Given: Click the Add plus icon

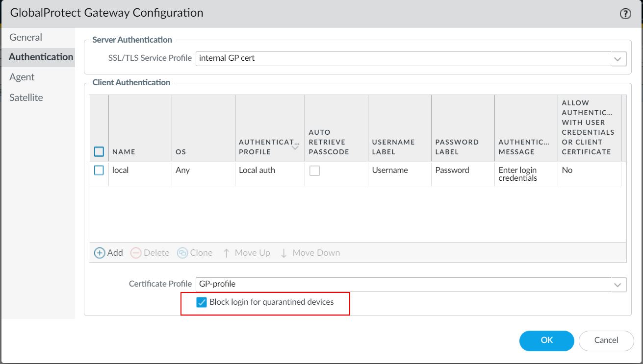Looking at the screenshot, I should coord(100,253).
